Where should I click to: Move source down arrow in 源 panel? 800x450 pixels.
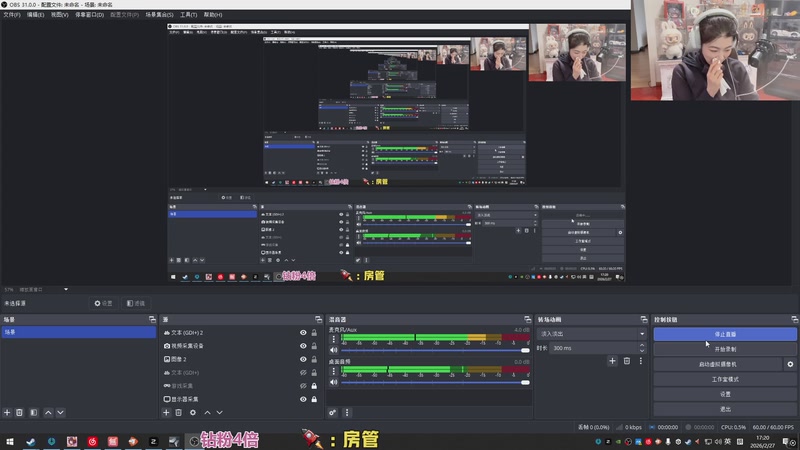click(x=219, y=412)
